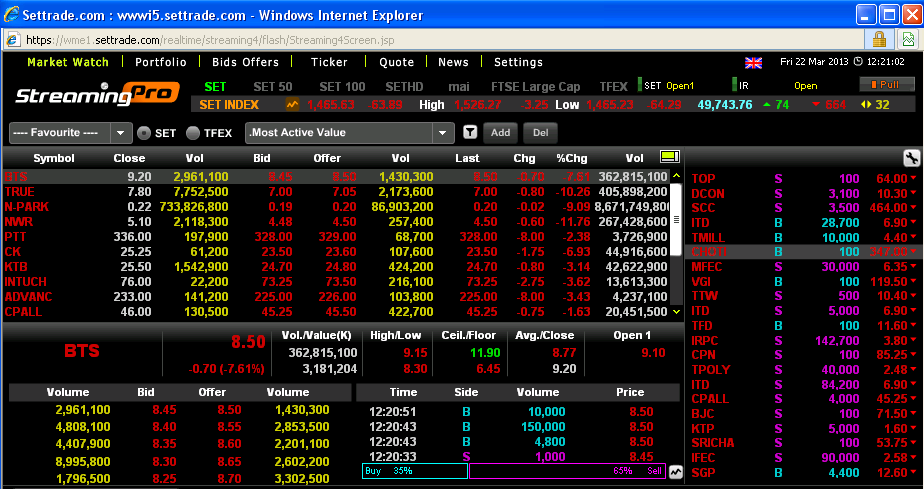Screen dimensions: 924x489
Task: Click the yellow unchanged stocks indicator
Action: (866, 105)
